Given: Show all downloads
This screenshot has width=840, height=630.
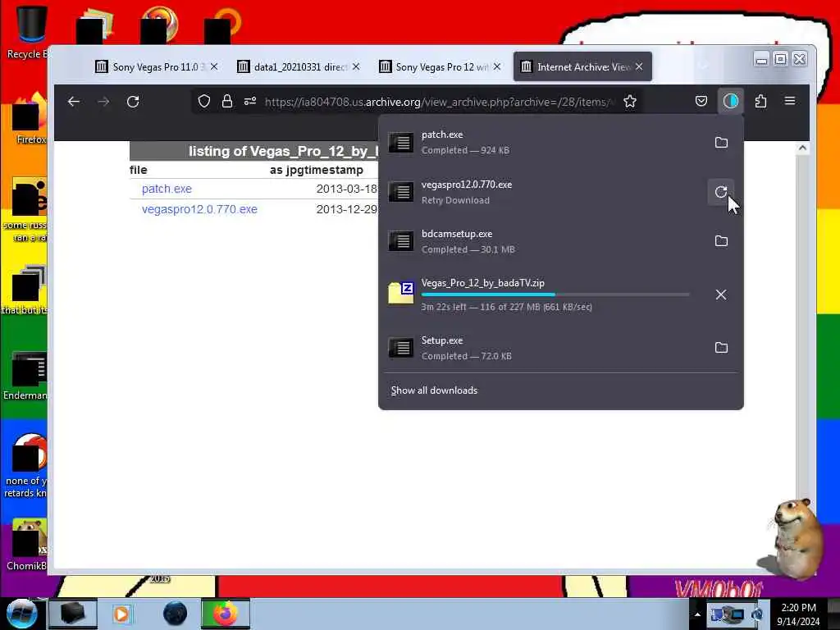Looking at the screenshot, I should click(x=434, y=390).
